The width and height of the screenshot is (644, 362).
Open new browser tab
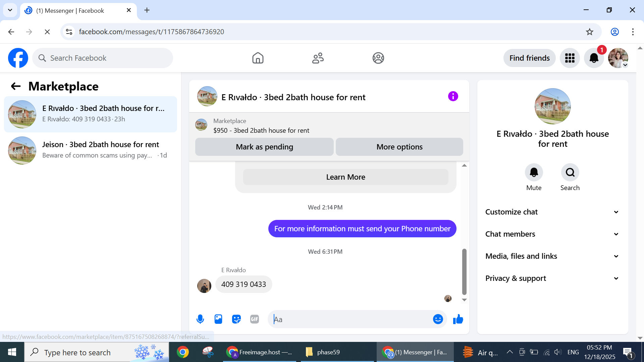[147, 10]
